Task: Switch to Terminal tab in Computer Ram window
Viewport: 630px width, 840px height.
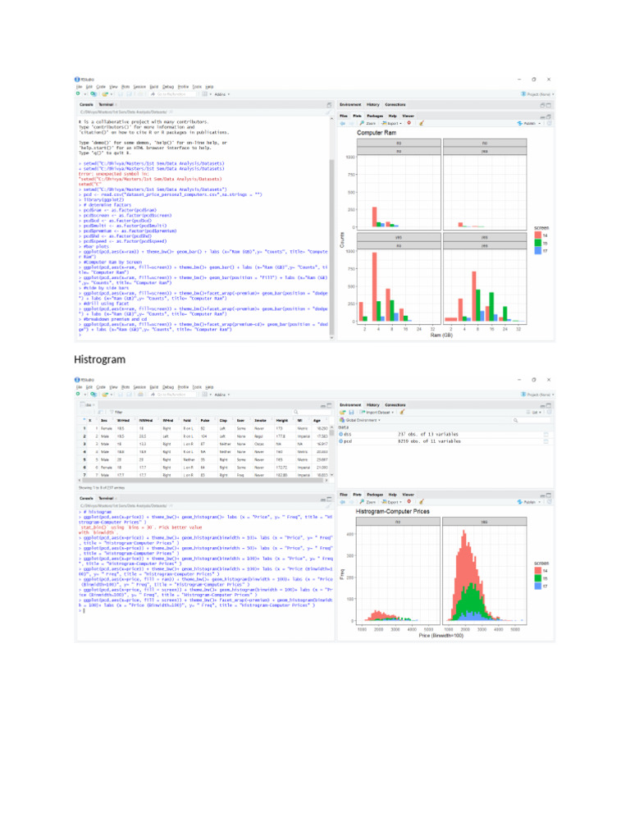Action: click(106, 104)
